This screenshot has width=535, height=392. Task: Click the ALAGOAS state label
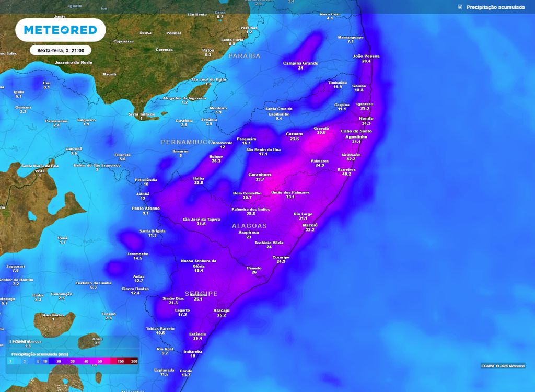248,226
